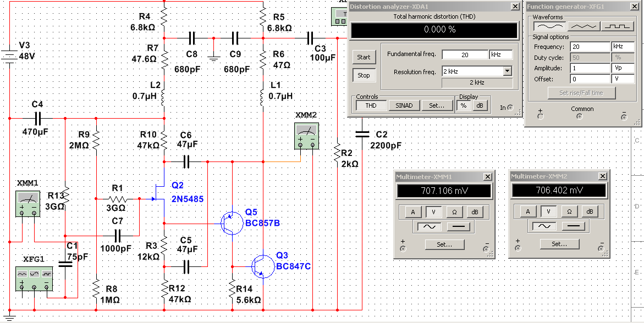The width and height of the screenshot is (644, 323).
Task: Select inductor L1 0.7µH symbol
Action: pyautogui.click(x=263, y=97)
